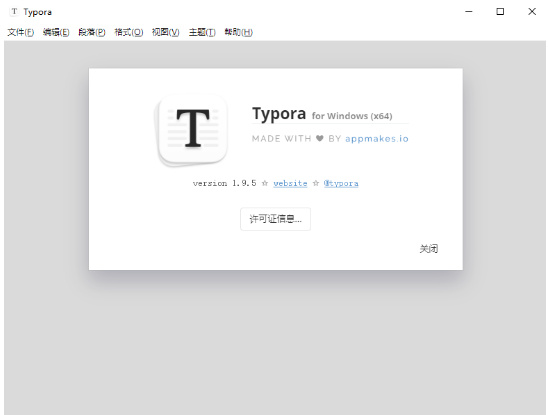Viewport: 548px width, 415px height.
Task: Click the version 1.9.5 text
Action: [224, 183]
